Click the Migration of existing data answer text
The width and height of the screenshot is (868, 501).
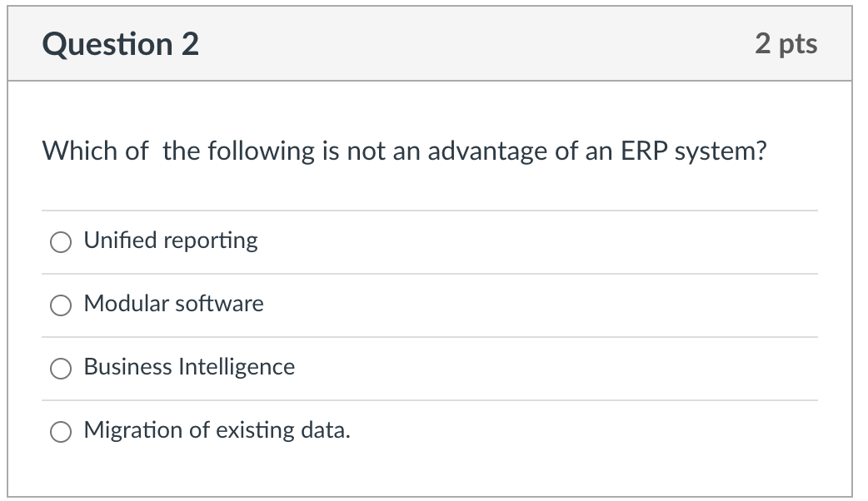point(217,431)
